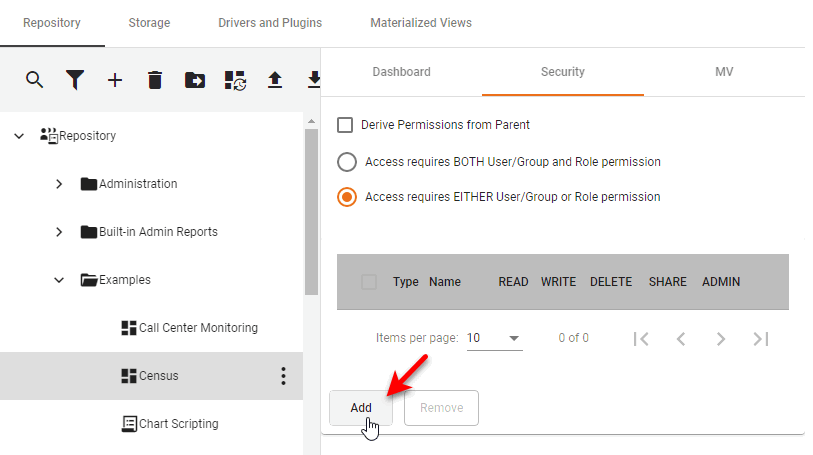Image resolution: width=813 pixels, height=455 pixels.
Task: Click the dashboard history icon
Action: [235, 80]
